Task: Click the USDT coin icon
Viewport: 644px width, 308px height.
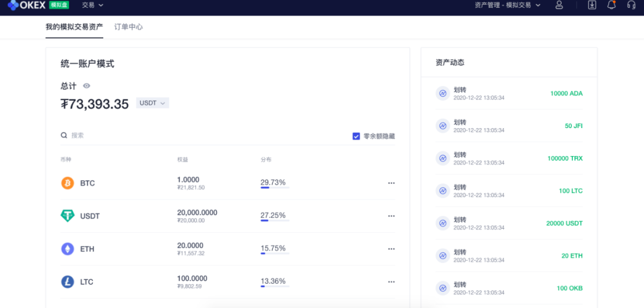Action: (67, 216)
